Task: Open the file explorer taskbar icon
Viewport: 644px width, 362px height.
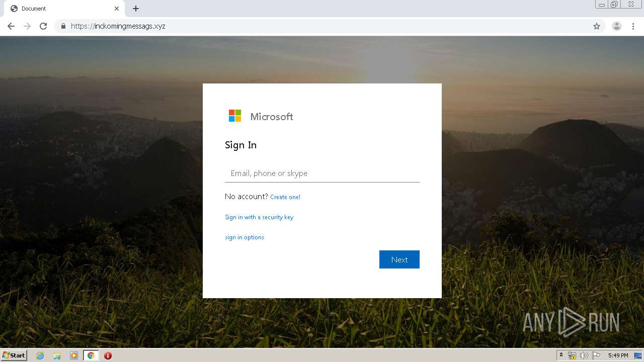Action: 57,355
